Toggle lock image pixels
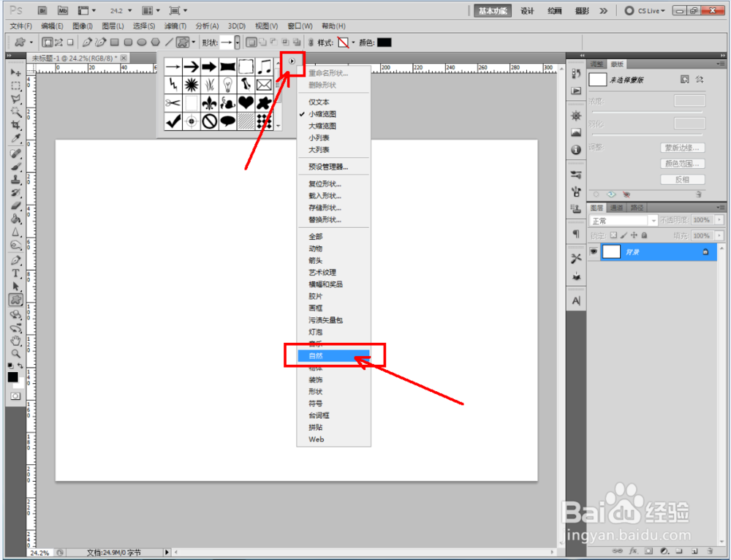This screenshot has width=731, height=560. [x=624, y=235]
